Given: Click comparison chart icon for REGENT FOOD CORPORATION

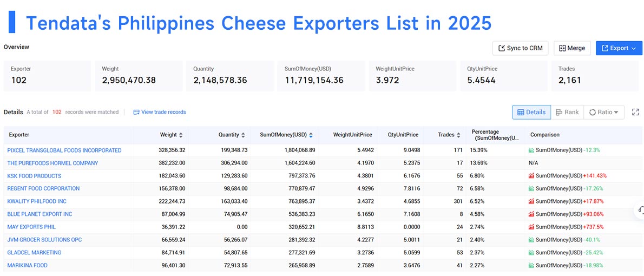Looking at the screenshot, I should (531, 188).
